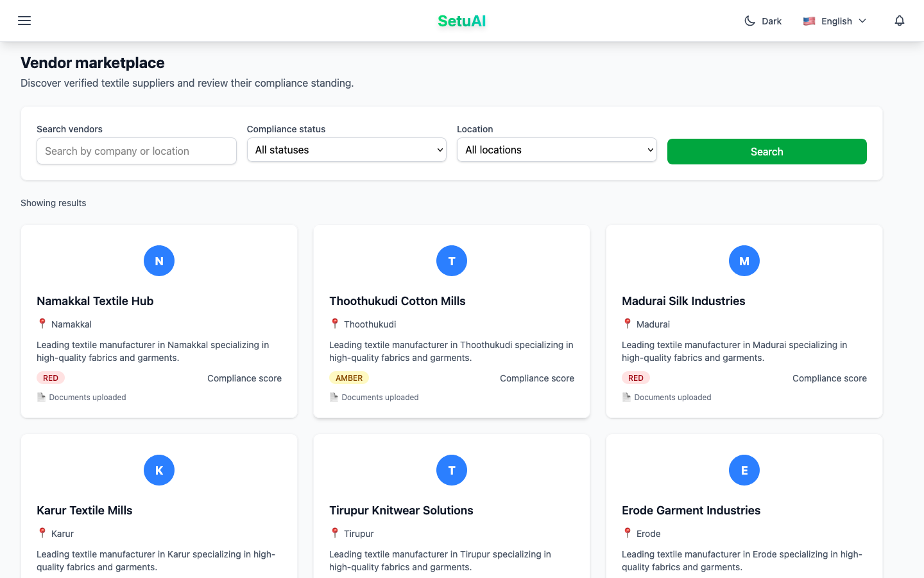Screen dimensions: 924x578
Task: Open the All statuses compliance dropdown
Action: coord(346,150)
